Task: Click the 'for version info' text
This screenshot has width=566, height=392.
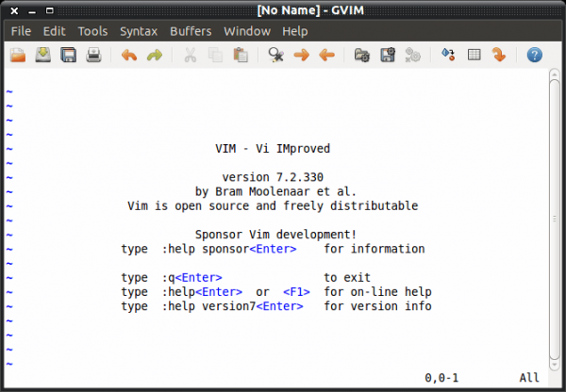Action: pyautogui.click(x=377, y=306)
